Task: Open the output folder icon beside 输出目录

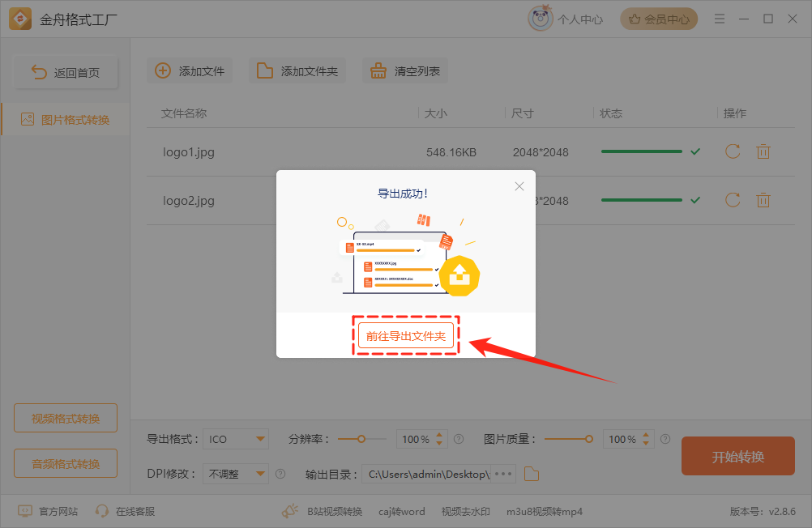Action: [x=532, y=474]
